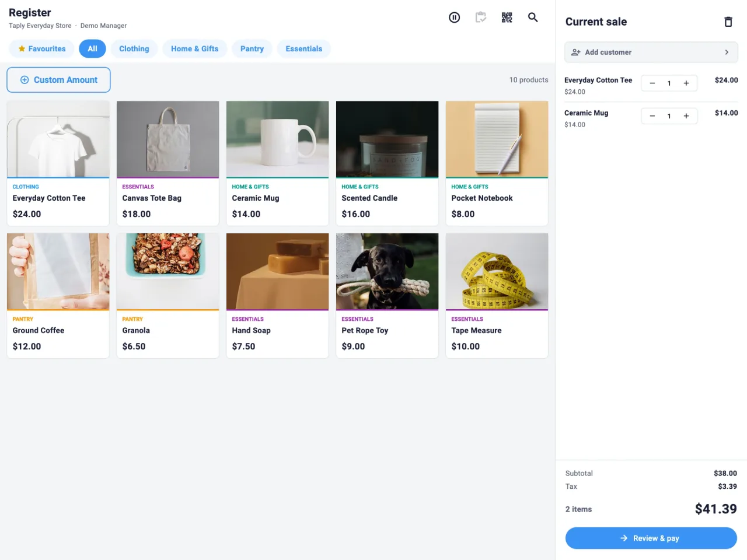Click the Add customer person icon
747x560 pixels.
point(575,52)
